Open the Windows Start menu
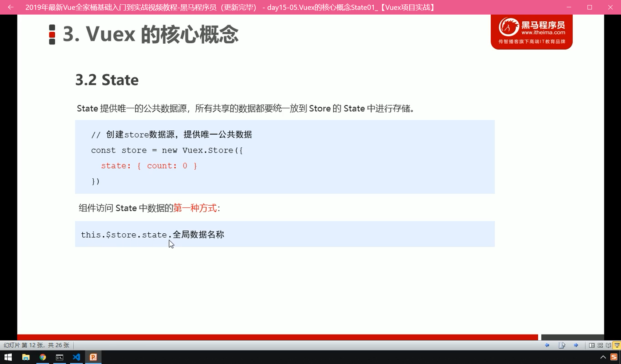The image size is (621, 364). [8, 357]
